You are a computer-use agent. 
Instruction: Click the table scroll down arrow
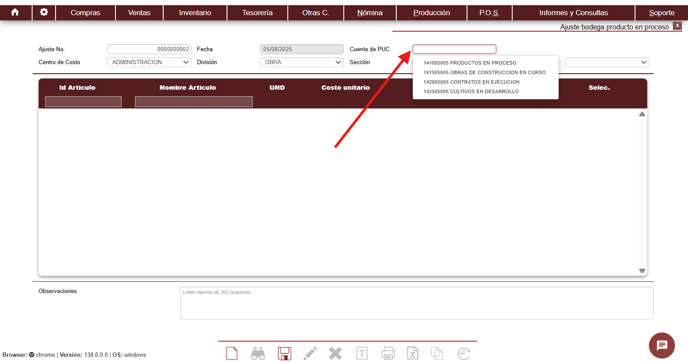pos(642,271)
